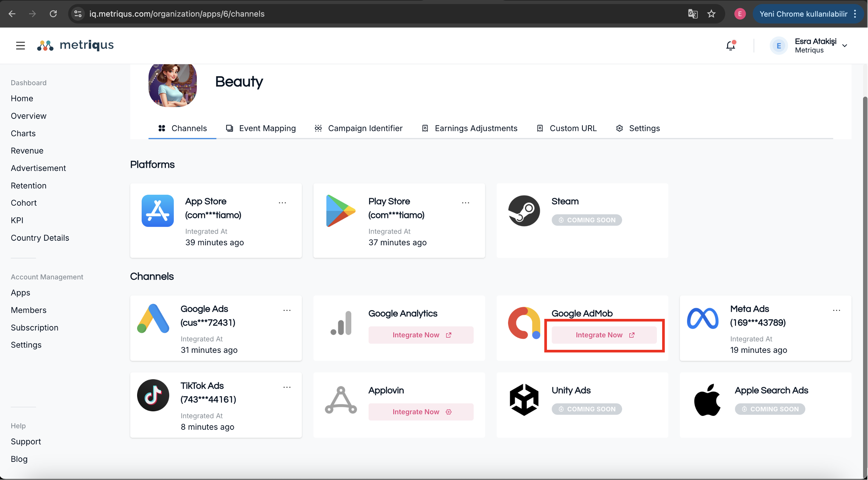The image size is (868, 480).
Task: Open the hamburger sidebar menu
Action: 20,46
